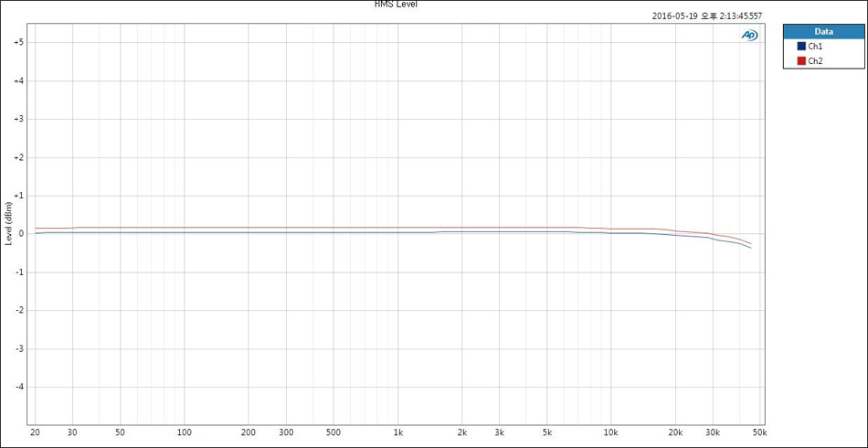
Task: Click the red Ch2 color swatch
Action: pos(801,60)
